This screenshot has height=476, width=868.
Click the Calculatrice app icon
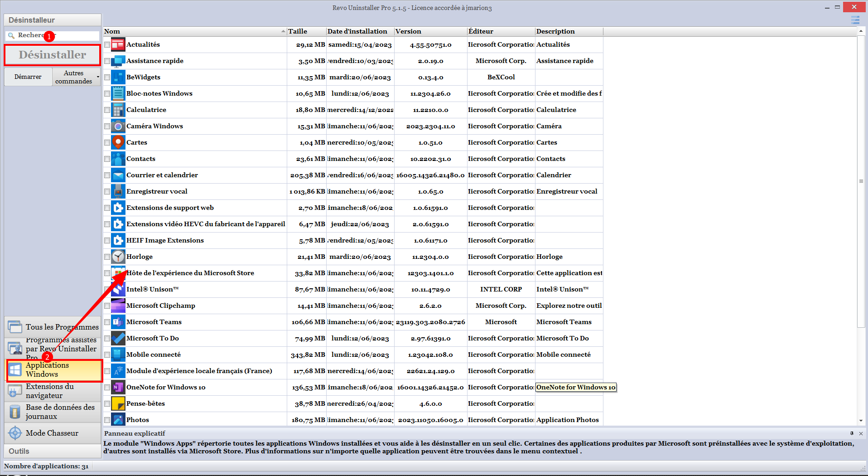tap(118, 110)
